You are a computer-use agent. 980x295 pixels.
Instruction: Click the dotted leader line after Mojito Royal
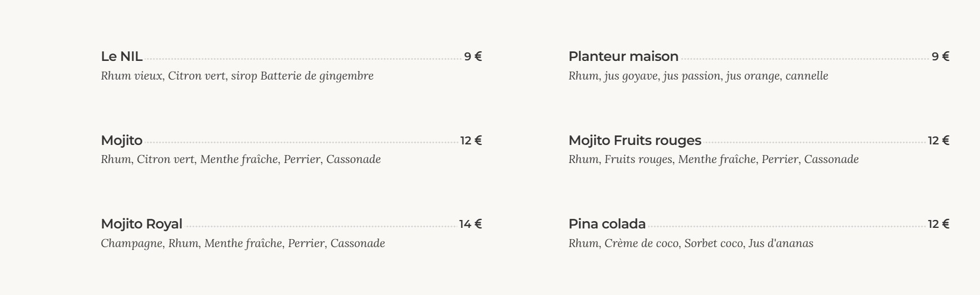coord(321,227)
